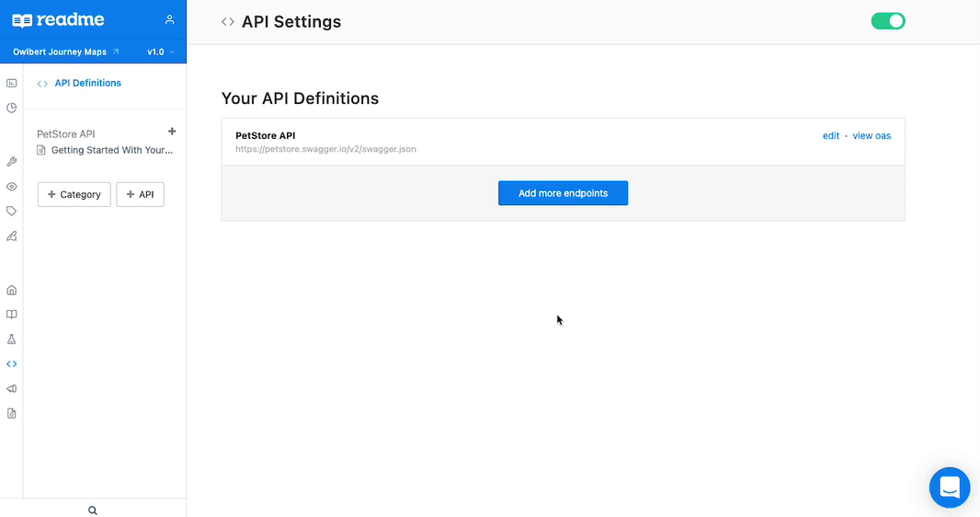The height and width of the screenshot is (517, 980).
Task: Click the search magnifier at sidebar bottom
Action: click(93, 511)
